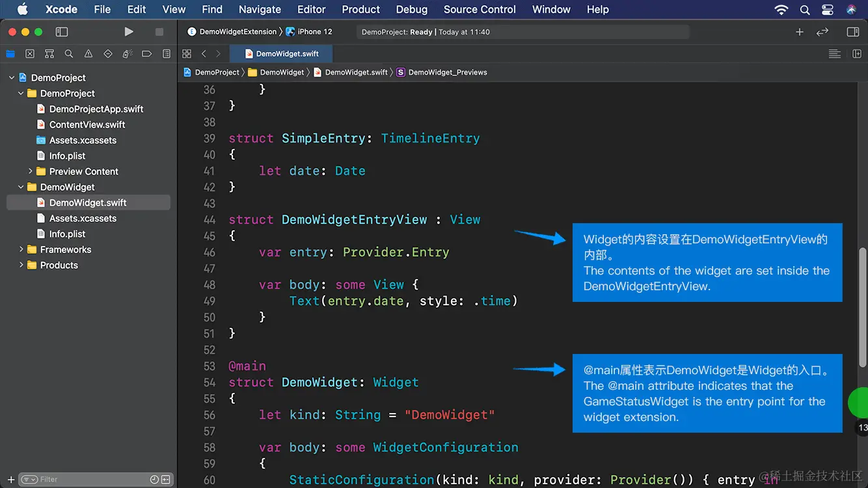Open the Debug menu
868x488 pixels.
[412, 9]
